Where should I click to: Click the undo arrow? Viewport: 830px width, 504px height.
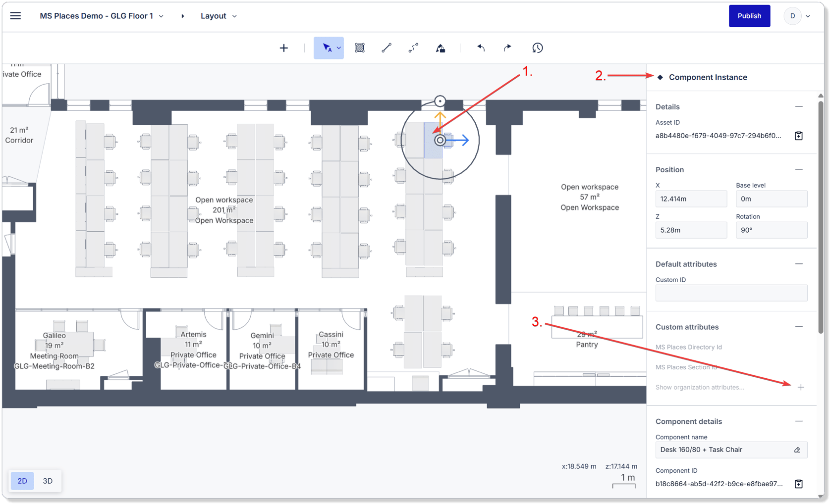click(x=481, y=48)
